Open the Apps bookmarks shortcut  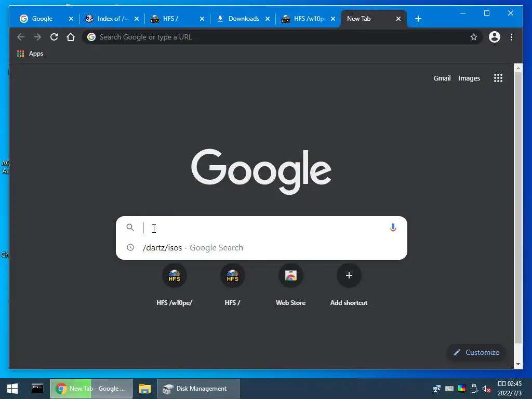pos(30,54)
